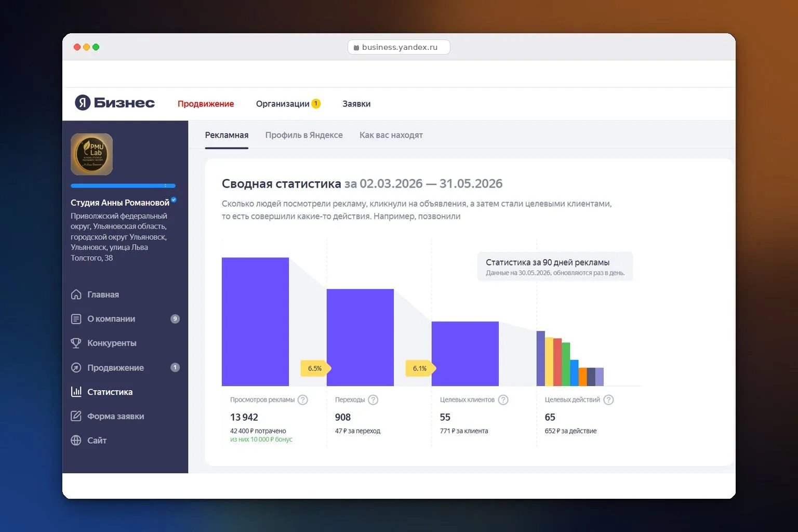Viewport: 798px width, 532px height.
Task: Click the Статистика bar chart icon
Action: click(x=76, y=392)
